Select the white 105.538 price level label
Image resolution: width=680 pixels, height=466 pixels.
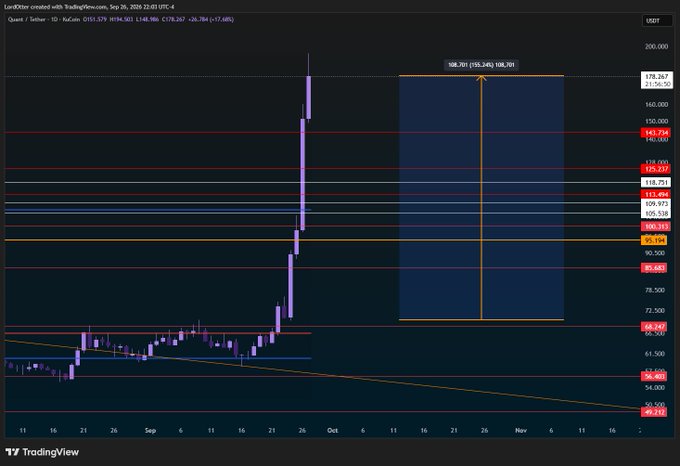[656, 214]
